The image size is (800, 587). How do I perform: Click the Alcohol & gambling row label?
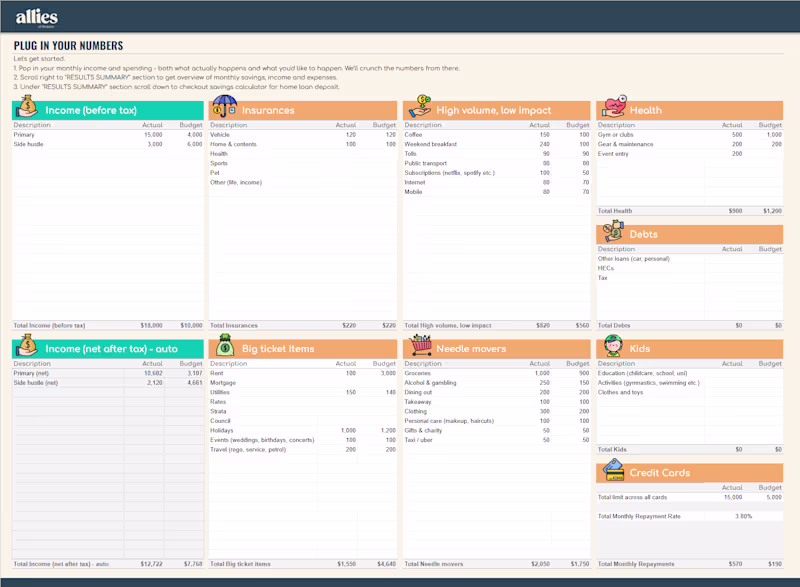tap(430, 382)
